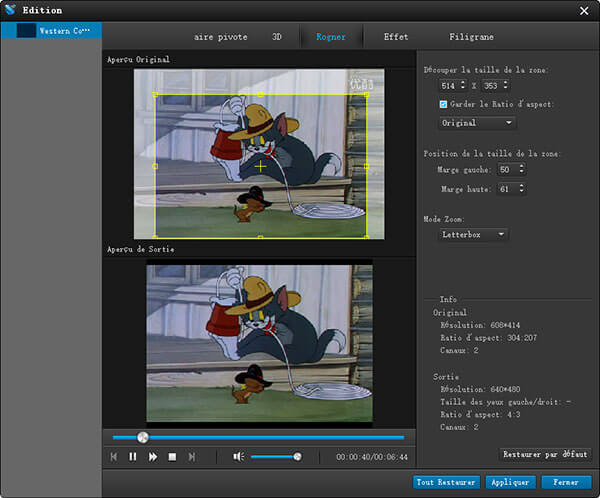The image size is (600, 498).
Task: Click the 'Aperçu Original' label
Action: pyautogui.click(x=139, y=59)
